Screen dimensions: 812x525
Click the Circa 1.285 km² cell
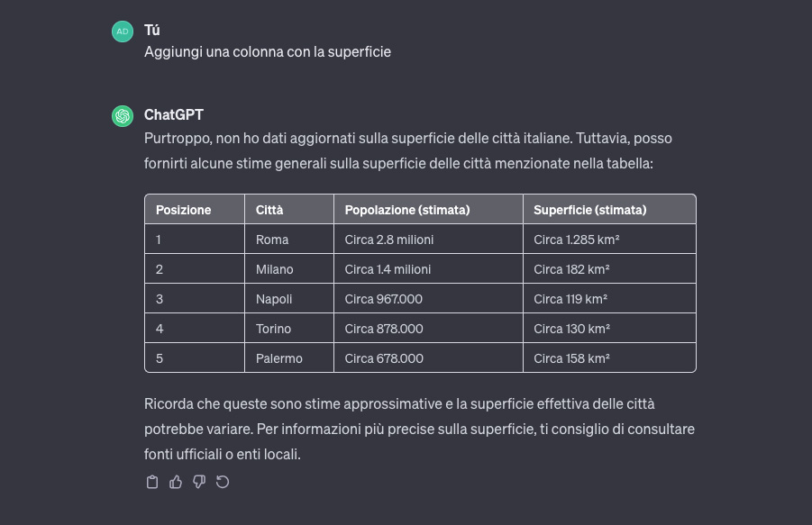pyautogui.click(x=577, y=240)
